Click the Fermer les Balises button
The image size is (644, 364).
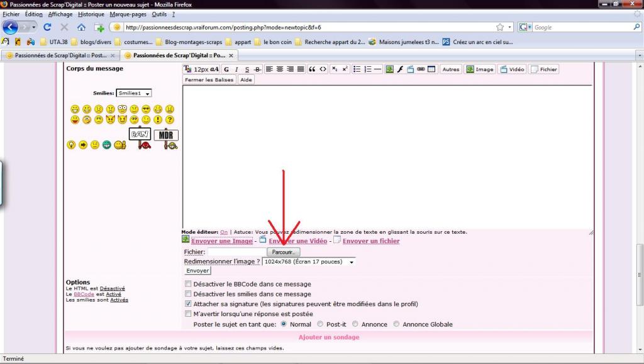pyautogui.click(x=209, y=80)
